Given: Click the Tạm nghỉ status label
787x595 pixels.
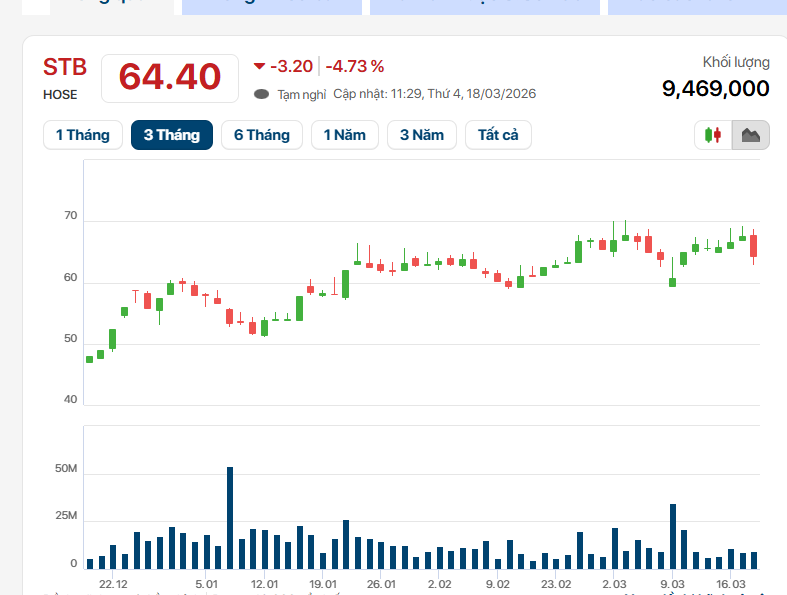Looking at the screenshot, I should [x=302, y=94].
